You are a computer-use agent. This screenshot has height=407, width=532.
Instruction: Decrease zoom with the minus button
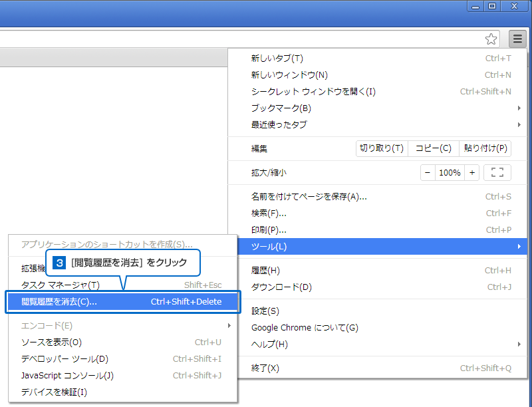428,172
